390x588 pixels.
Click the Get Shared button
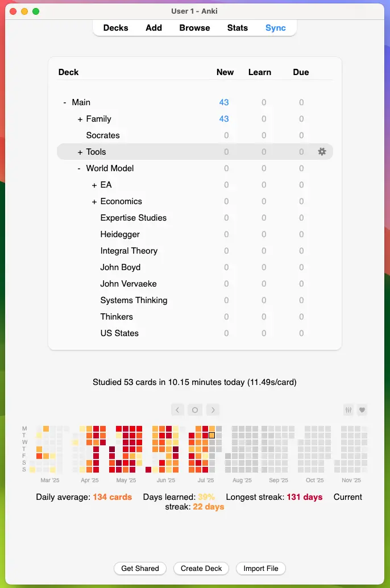coord(140,569)
